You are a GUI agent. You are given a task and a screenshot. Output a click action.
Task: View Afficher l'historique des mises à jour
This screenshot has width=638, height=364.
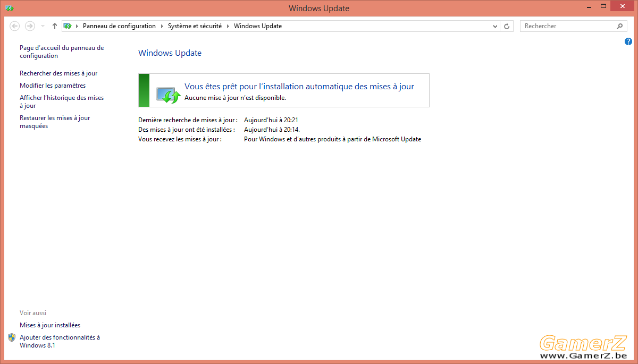[62, 101]
